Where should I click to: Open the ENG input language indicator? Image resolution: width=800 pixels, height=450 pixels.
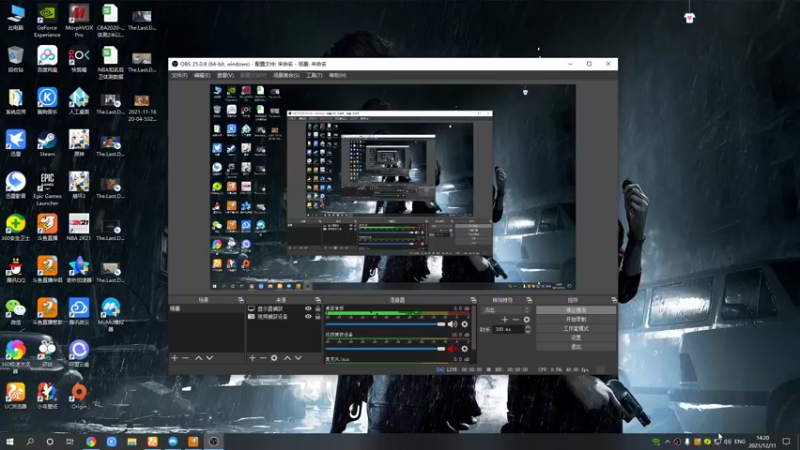tap(740, 442)
